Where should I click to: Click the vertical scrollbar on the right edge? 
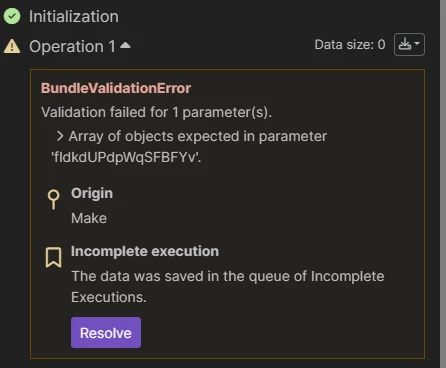(x=443, y=184)
